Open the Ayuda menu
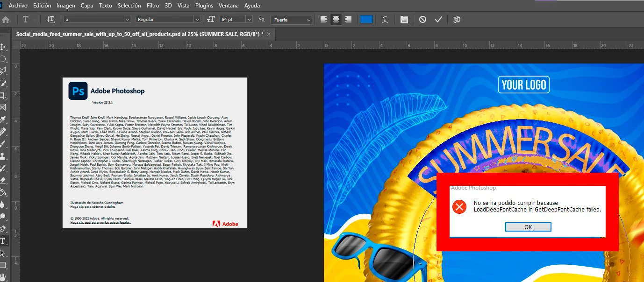This screenshot has height=282, width=644. [x=252, y=6]
